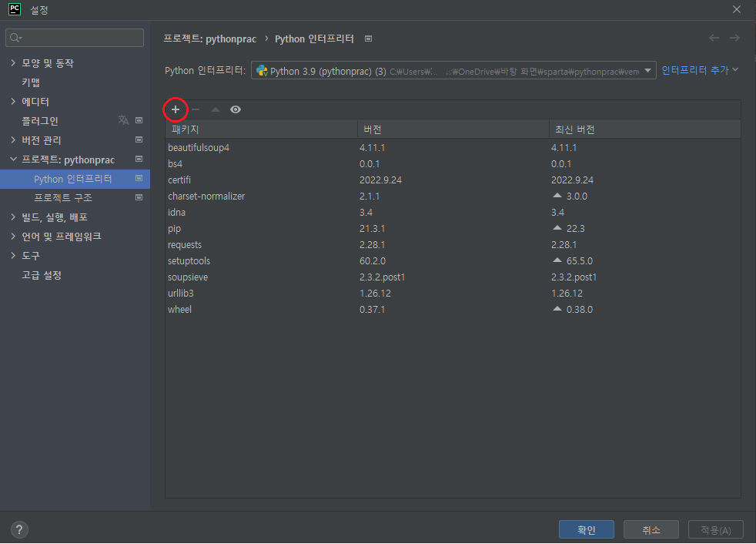Image resolution: width=756 pixels, height=544 pixels.
Task: Click project marker icon beside 프로젝트 구조
Action: [139, 197]
